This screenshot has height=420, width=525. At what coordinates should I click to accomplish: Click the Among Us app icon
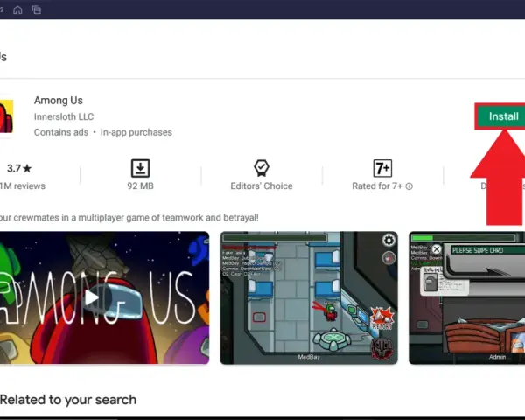point(6,116)
